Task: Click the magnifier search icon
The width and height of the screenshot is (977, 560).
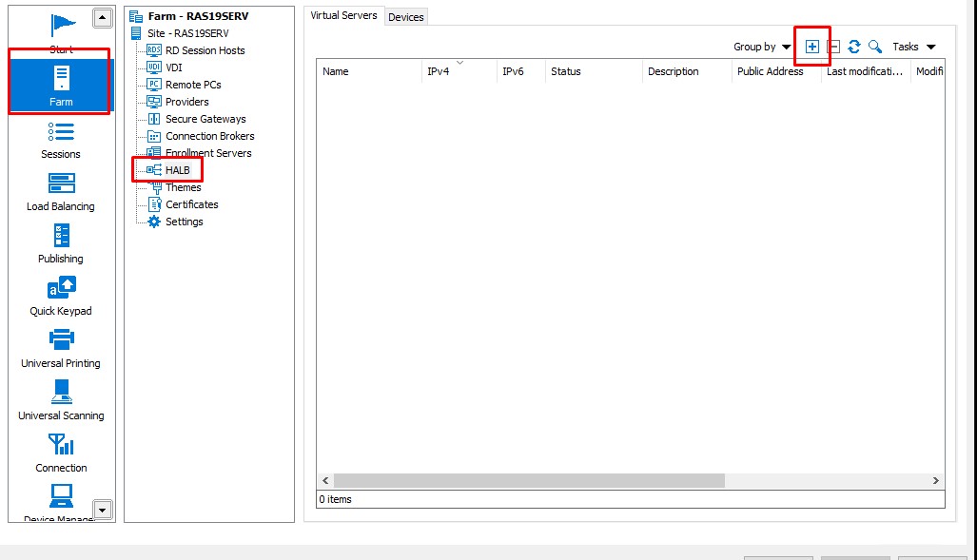Action: [874, 47]
